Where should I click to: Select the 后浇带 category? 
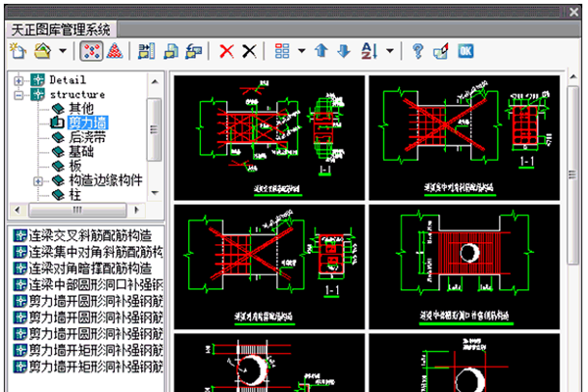pyautogui.click(x=87, y=137)
